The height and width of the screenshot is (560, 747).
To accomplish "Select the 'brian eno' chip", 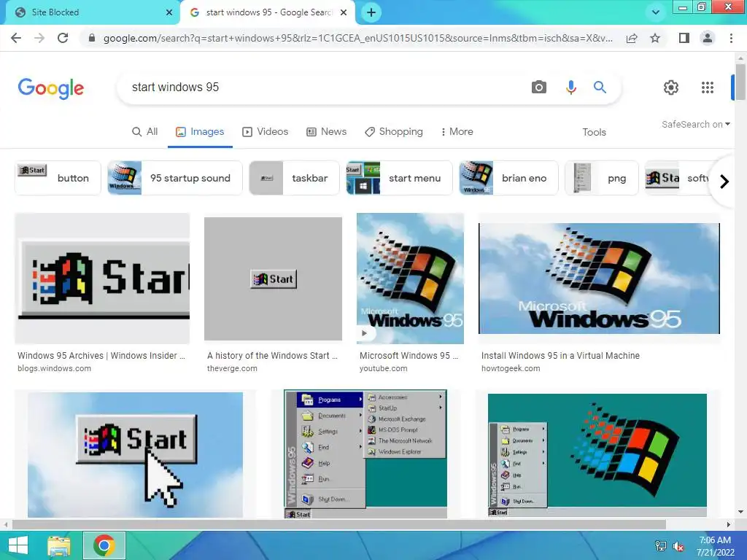I will tap(508, 178).
